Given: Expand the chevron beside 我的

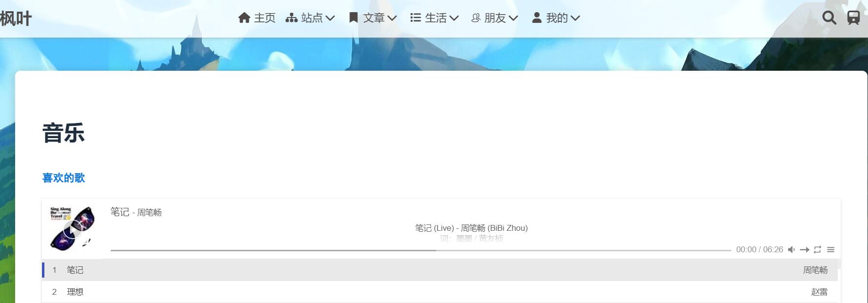Looking at the screenshot, I should point(575,19).
